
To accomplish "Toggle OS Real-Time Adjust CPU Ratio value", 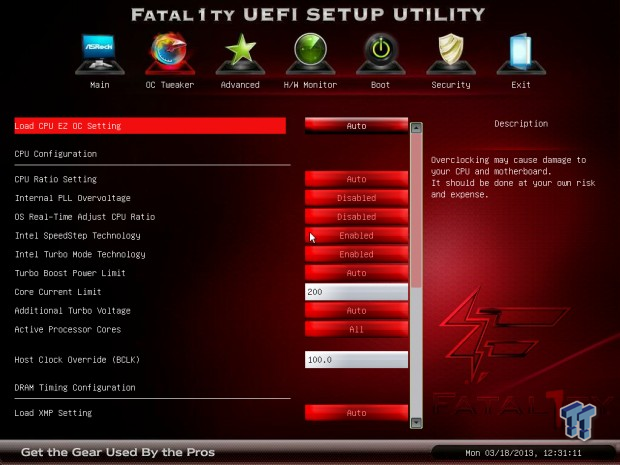I will click(356, 217).
